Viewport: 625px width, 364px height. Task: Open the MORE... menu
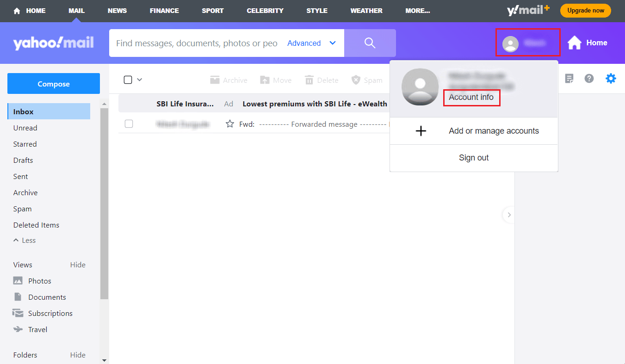pyautogui.click(x=417, y=11)
